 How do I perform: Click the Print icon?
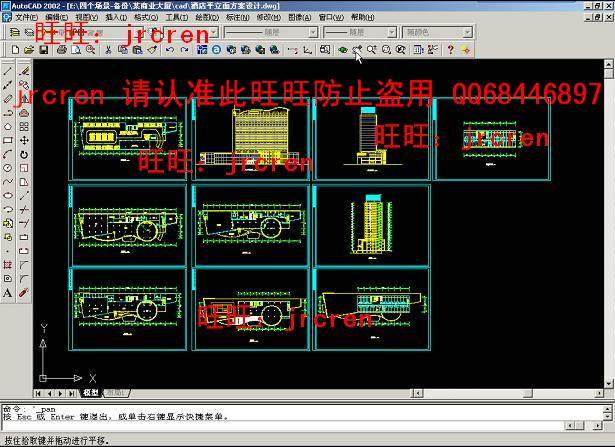[62, 50]
